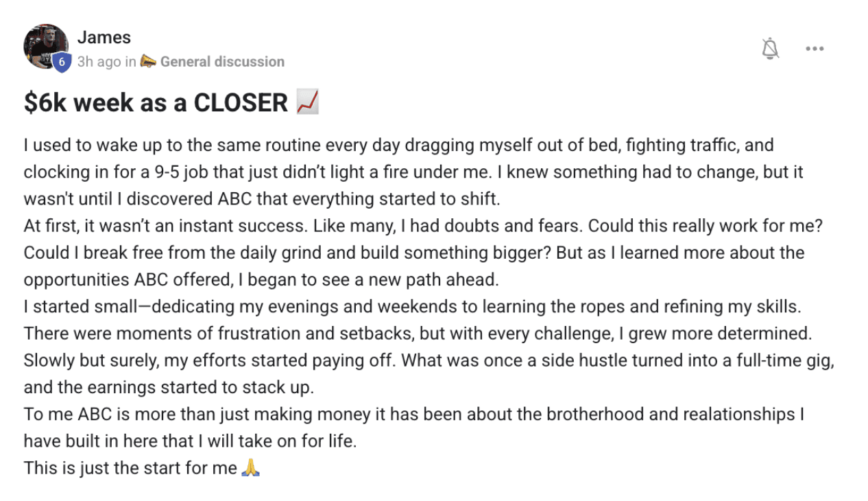Click the megaphone icon beside General discussion
This screenshot has height=501, width=868.
pyautogui.click(x=148, y=61)
